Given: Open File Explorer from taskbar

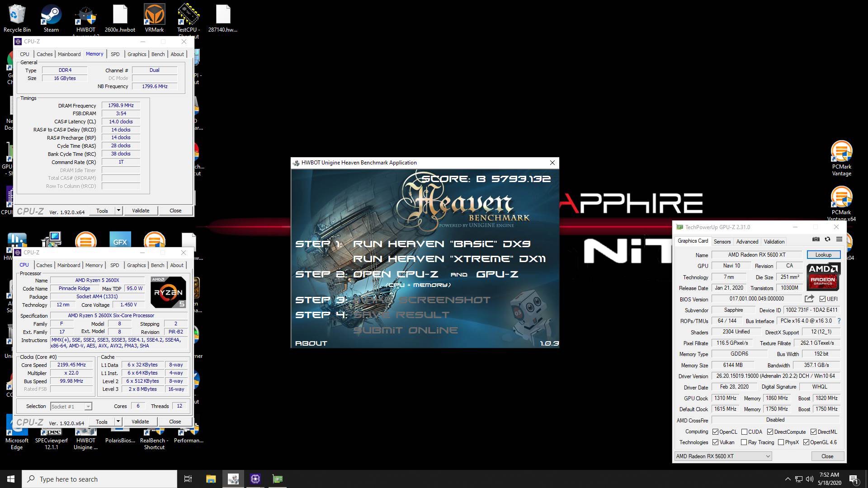Looking at the screenshot, I should tap(211, 479).
